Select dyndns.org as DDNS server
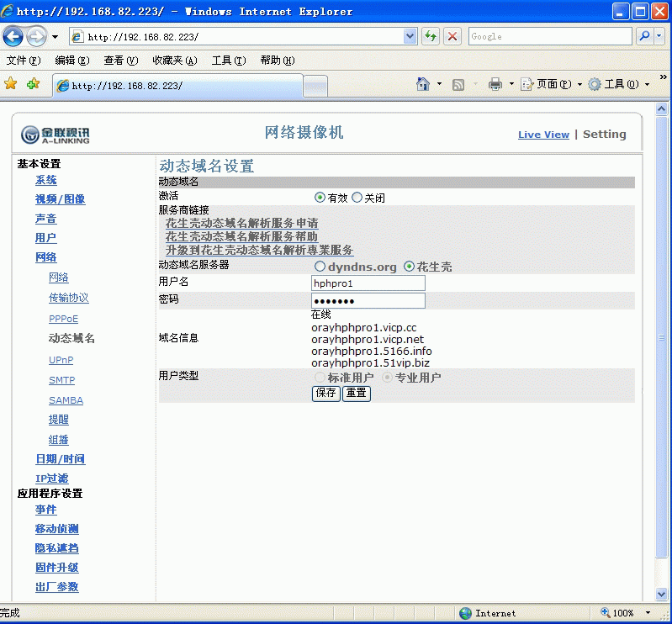The width and height of the screenshot is (672, 624). pos(320,267)
